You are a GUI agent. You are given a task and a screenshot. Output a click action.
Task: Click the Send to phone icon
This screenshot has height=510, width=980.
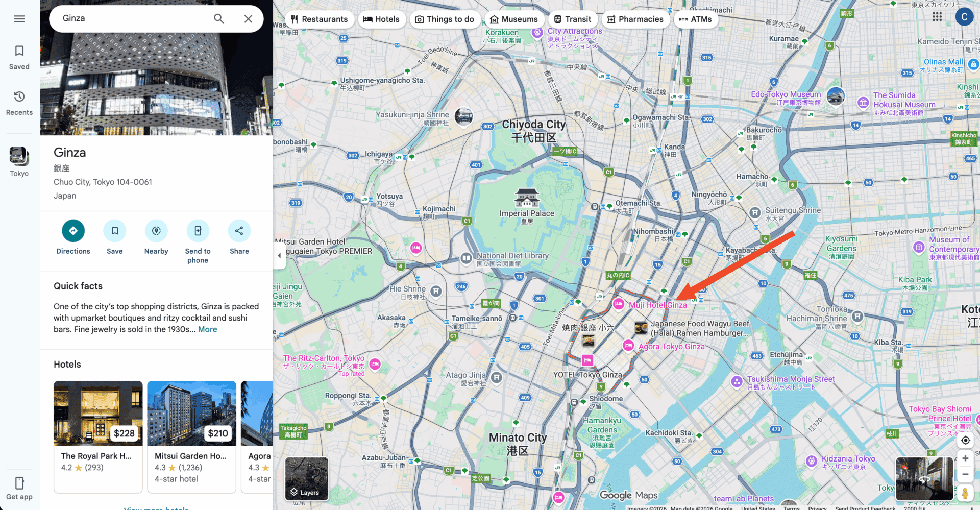coord(198,231)
